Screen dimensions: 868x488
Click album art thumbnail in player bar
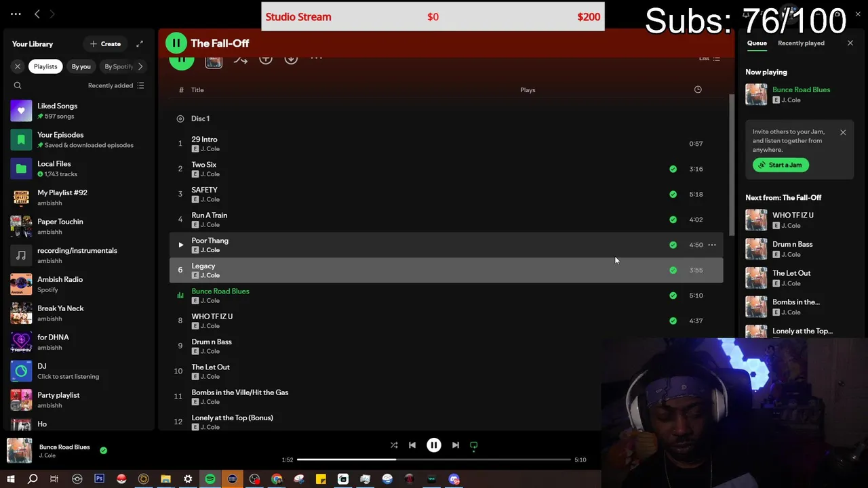[x=20, y=451]
